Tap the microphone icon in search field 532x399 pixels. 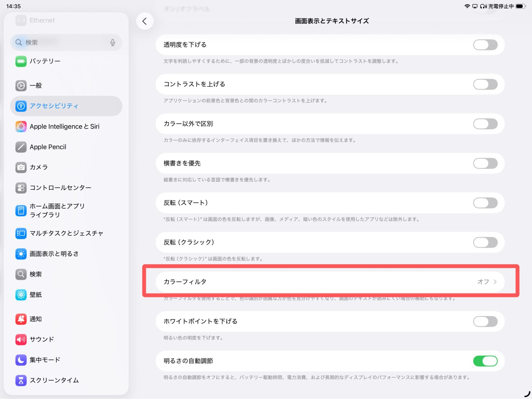click(112, 42)
